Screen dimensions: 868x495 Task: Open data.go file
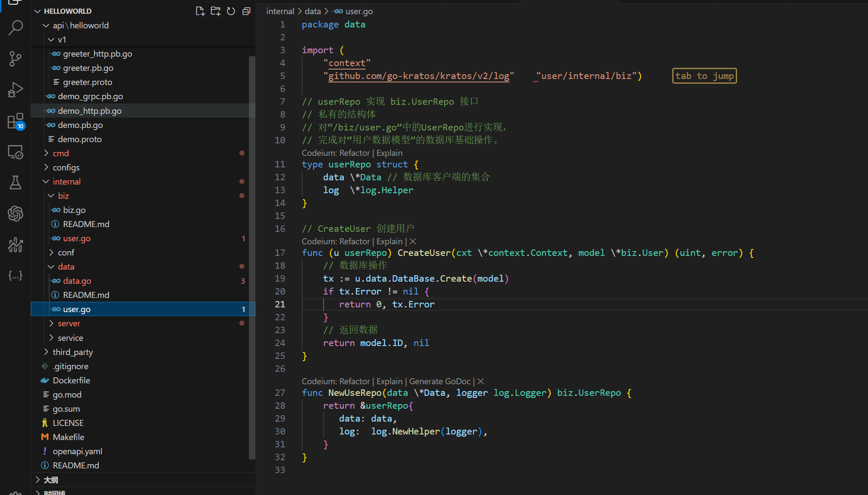click(x=143, y=281)
